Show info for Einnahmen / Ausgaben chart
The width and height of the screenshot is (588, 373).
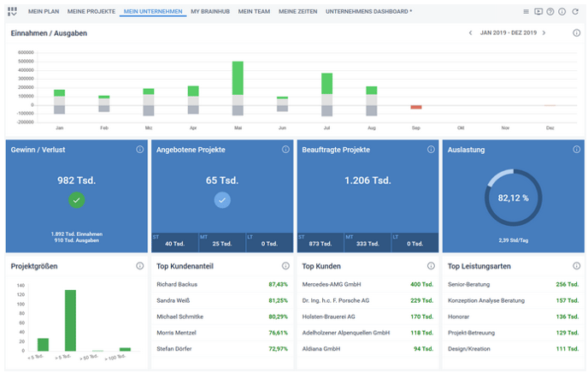(577, 33)
